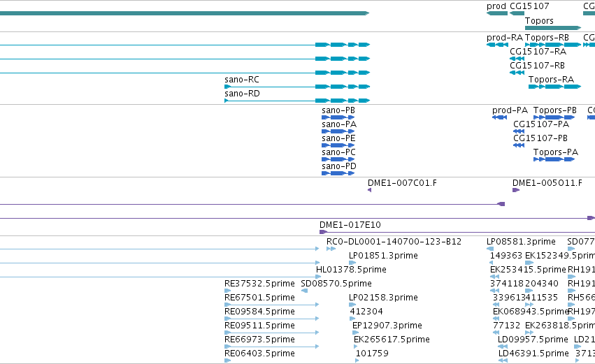Click the RE66973.5prime EST label
This screenshot has width=595, height=364.
[259, 340]
